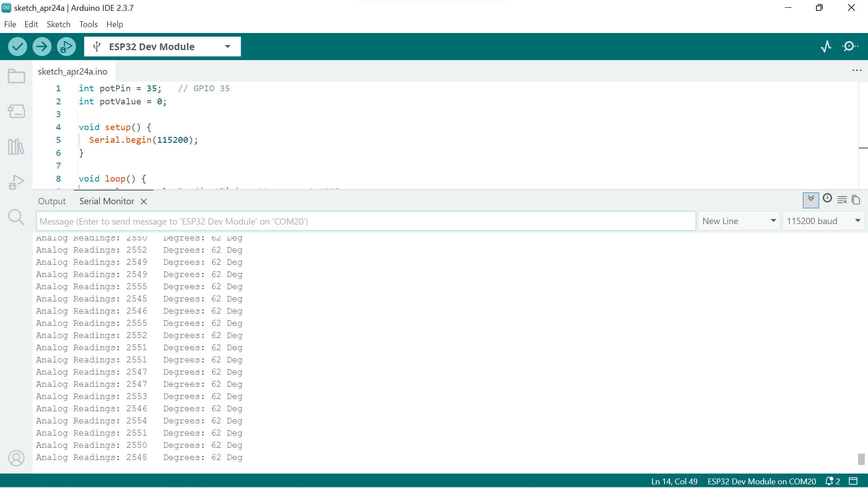Image resolution: width=868 pixels, height=488 pixels.
Task: Open the New Line ending dropdown
Action: click(739, 221)
